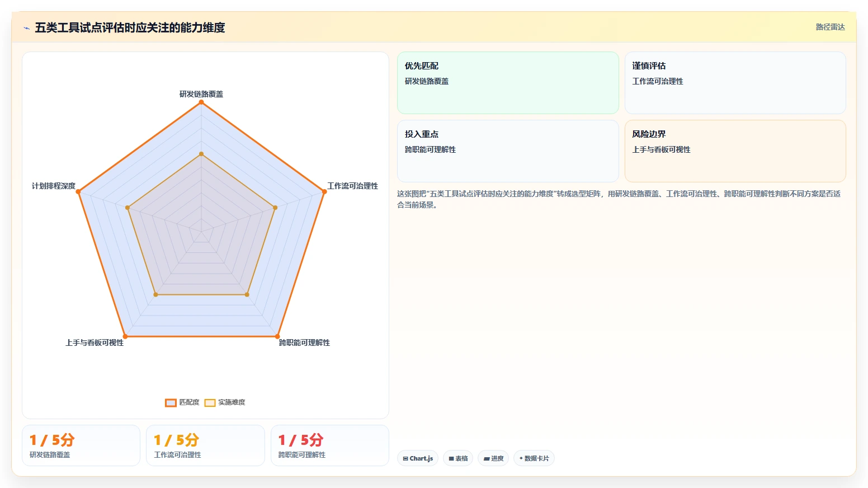868x488 pixels.
Task: Click the inner yellow point on 工作流可治理性 axis
Action: tap(275, 208)
